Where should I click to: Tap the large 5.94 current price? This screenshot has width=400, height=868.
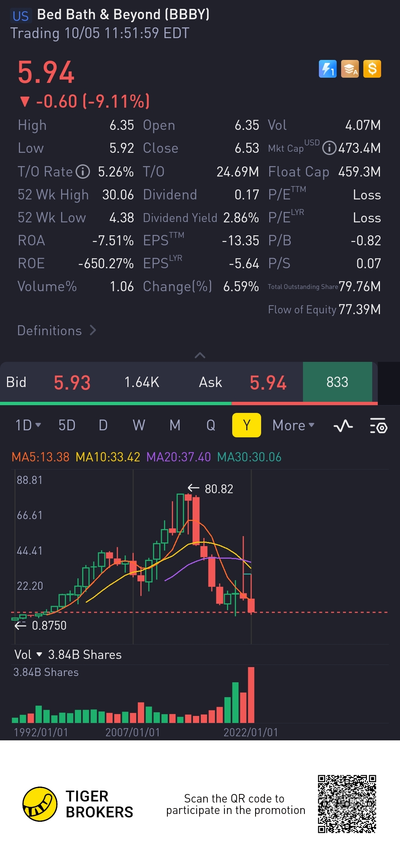(x=46, y=72)
